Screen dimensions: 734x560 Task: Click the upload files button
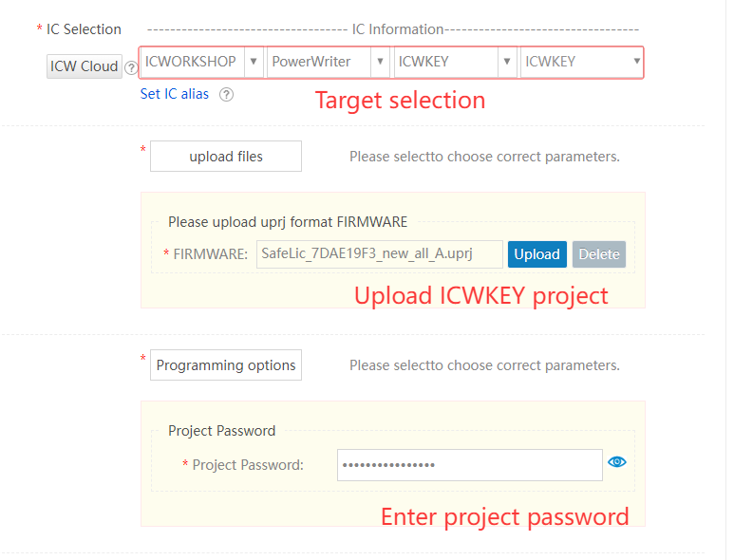[x=226, y=157]
